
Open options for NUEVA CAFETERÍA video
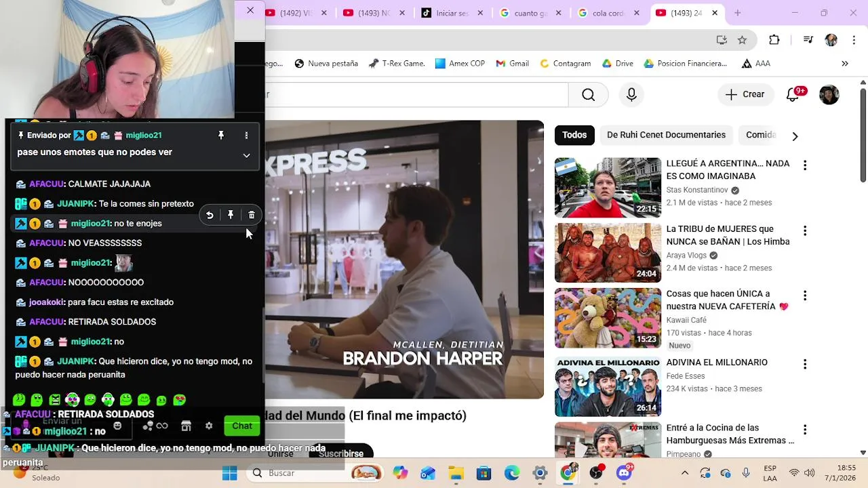pyautogui.click(x=805, y=296)
